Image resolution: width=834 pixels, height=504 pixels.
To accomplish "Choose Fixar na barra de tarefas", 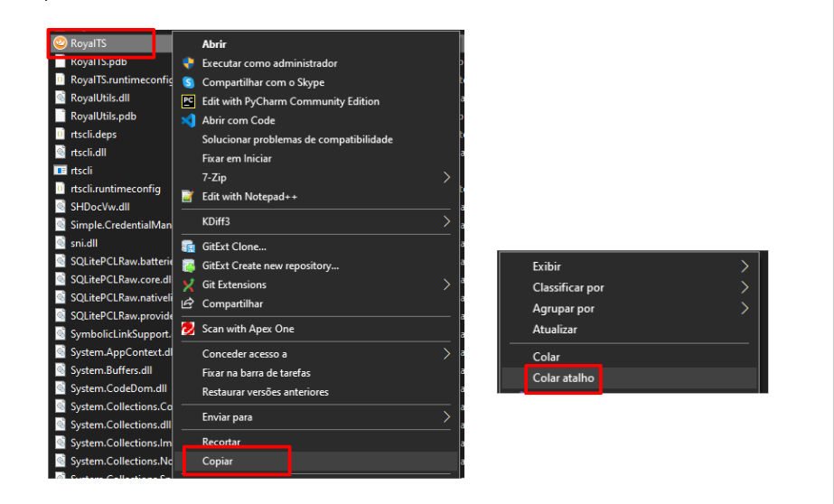I will point(256,373).
